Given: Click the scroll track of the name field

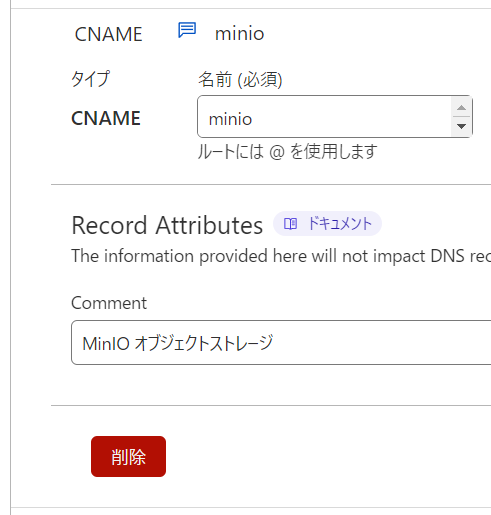Looking at the screenshot, I should (x=461, y=117).
